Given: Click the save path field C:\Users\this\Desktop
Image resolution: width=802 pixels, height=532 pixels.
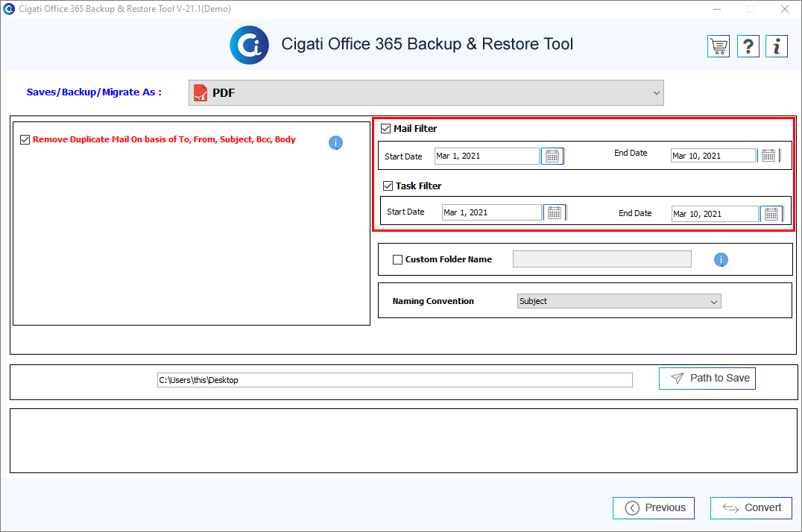Looking at the screenshot, I should point(395,380).
